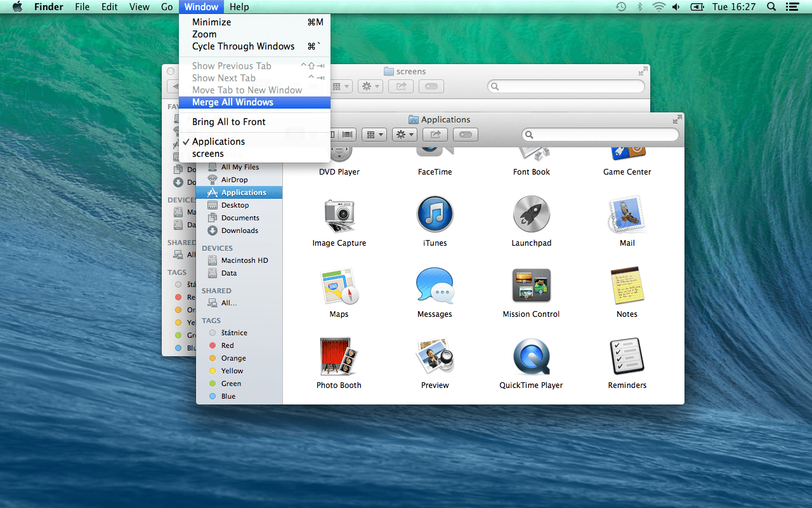
Task: Open the Arrange dropdown in screens window
Action: pos(341,86)
